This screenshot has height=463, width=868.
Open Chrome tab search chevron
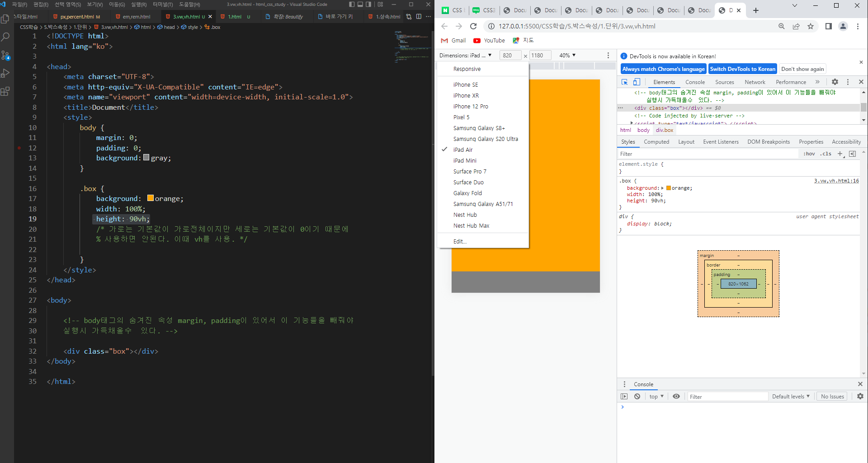(794, 6)
